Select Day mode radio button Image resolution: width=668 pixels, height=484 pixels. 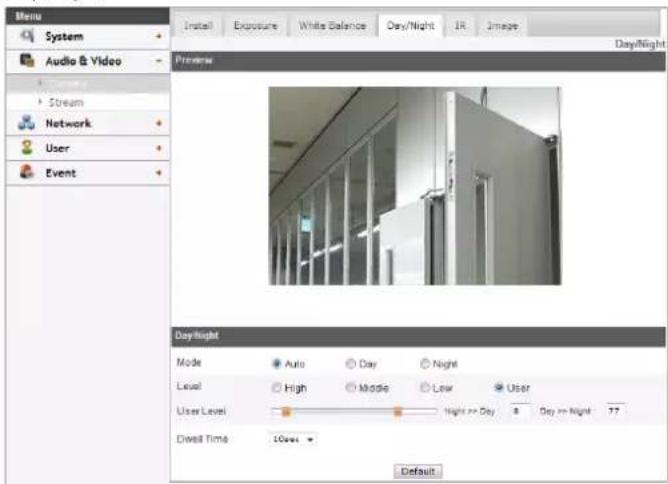click(x=351, y=363)
